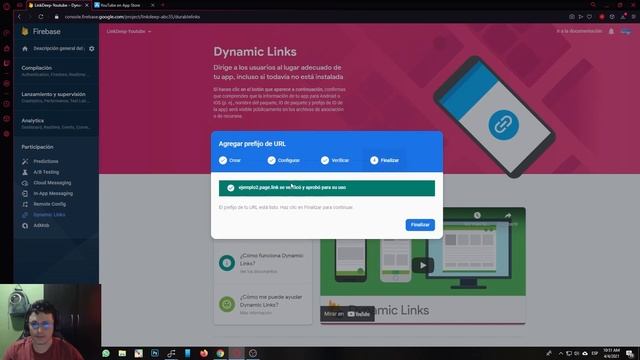Screen dimensions: 640x360
Task: Go to project overview home icon
Action: coord(25,49)
